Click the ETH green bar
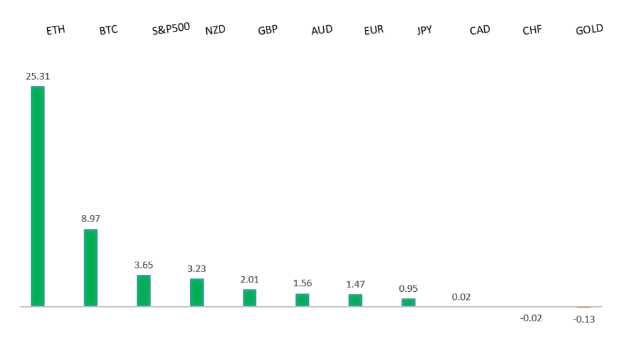Viewport: 644px width, 349px height. 38,196
